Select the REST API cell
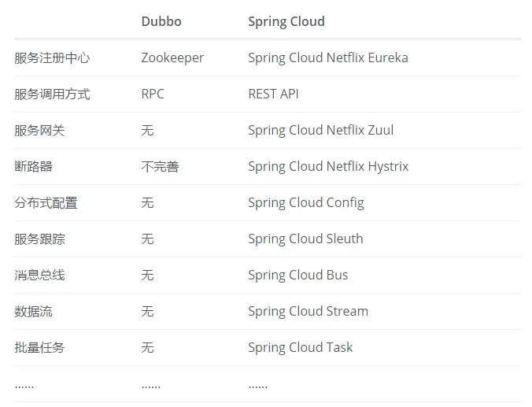This screenshot has width=532, height=407. tap(273, 94)
